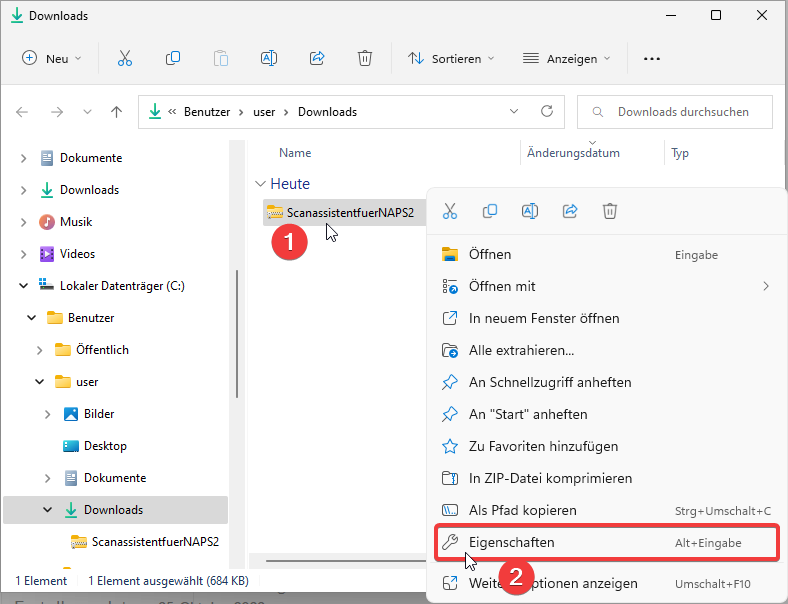The height and width of the screenshot is (604, 788).
Task: Click the Benutzer breadcrumb in the address bar
Action: tap(207, 112)
